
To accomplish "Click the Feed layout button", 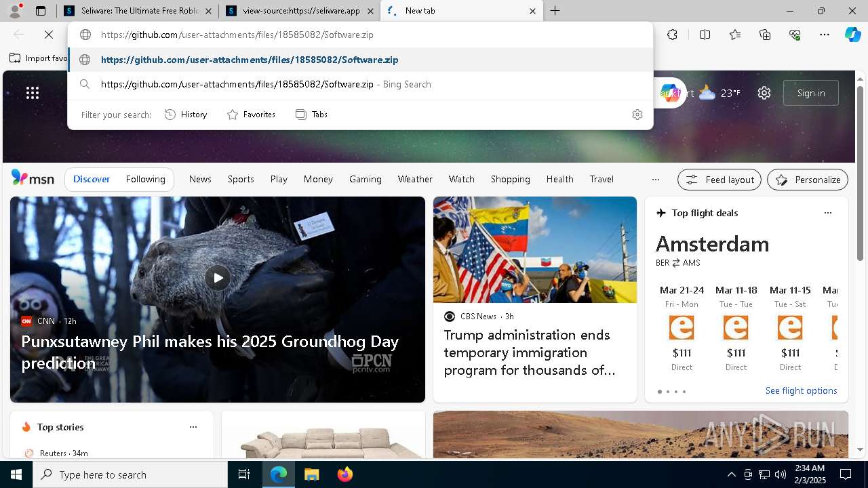I will (x=719, y=180).
